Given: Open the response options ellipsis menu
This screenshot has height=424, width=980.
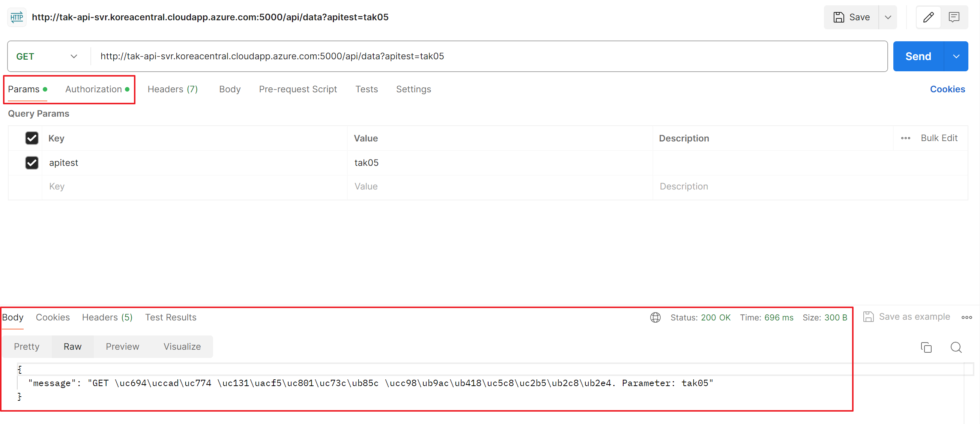Looking at the screenshot, I should [966, 317].
